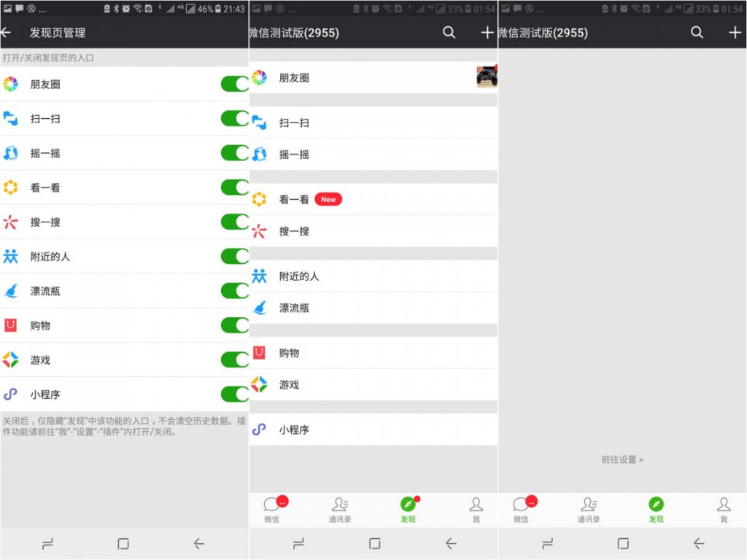Image resolution: width=747 pixels, height=560 pixels.
Task: Tap 摇一摇 icon in the management page
Action: point(10,153)
